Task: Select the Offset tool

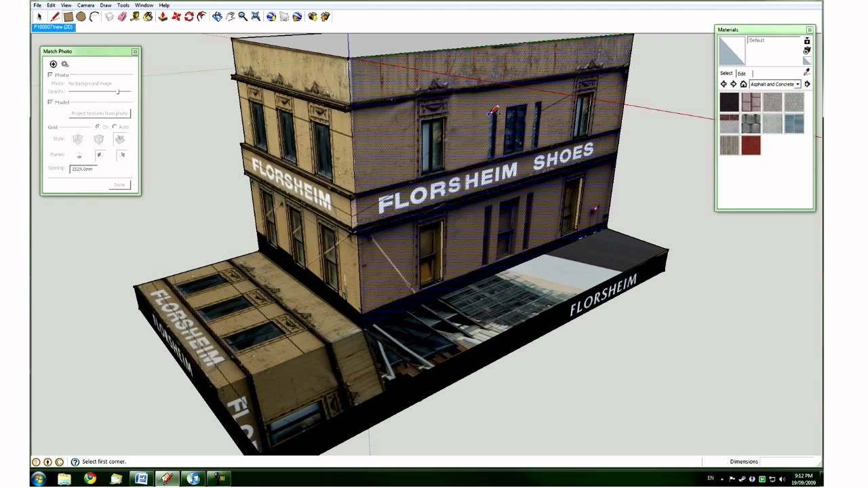Action: pyautogui.click(x=201, y=16)
